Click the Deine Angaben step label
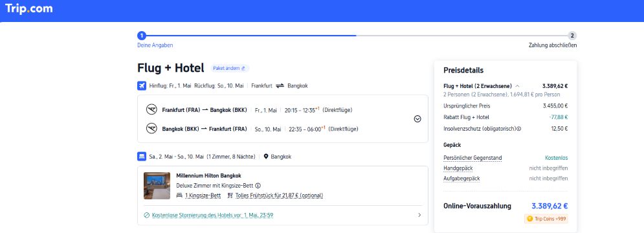Image resolution: width=644 pixels, height=233 pixels. click(x=155, y=45)
